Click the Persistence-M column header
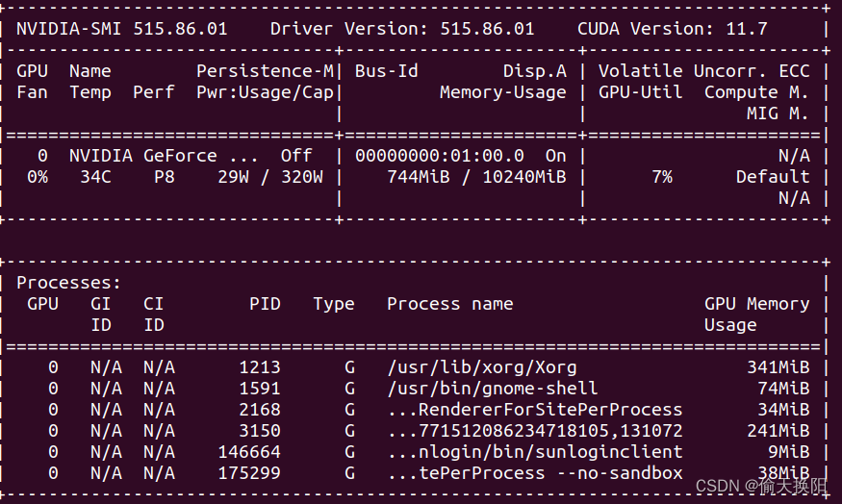 pos(266,71)
